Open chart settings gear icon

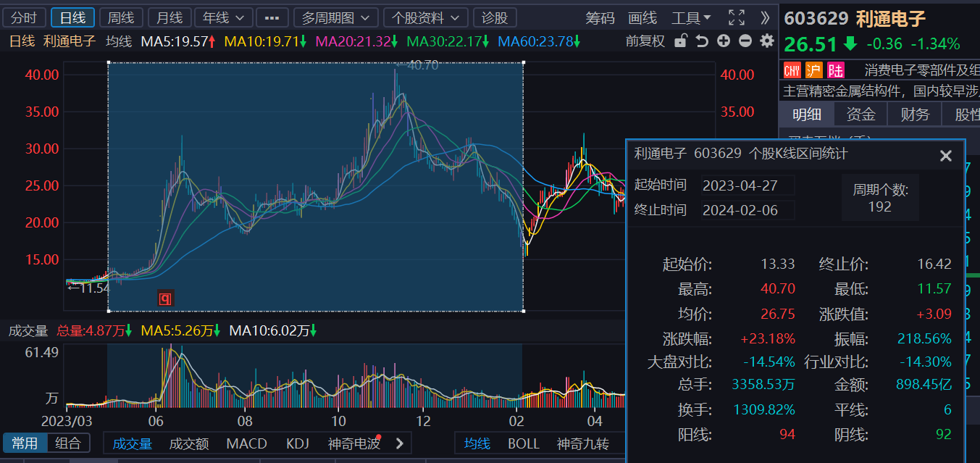coord(766,41)
